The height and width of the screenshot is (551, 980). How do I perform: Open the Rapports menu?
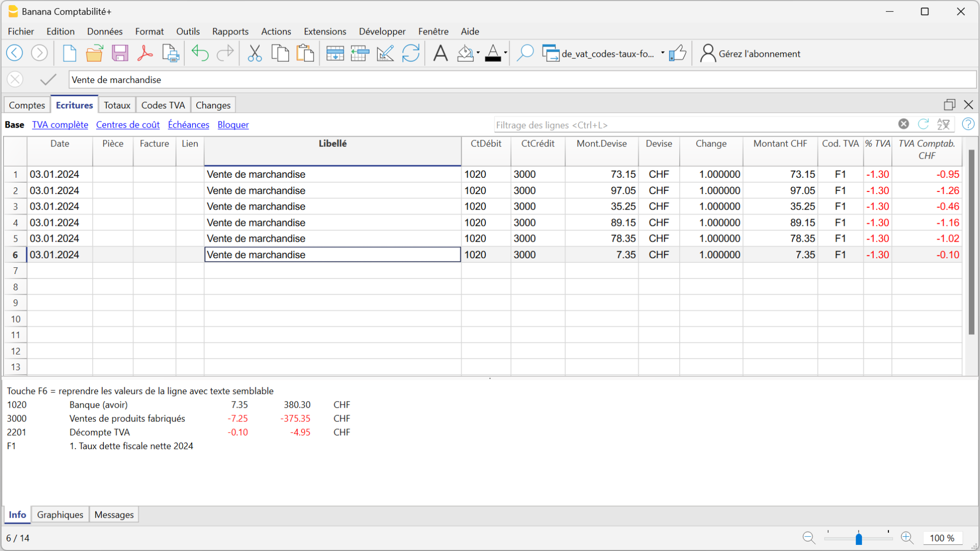[x=230, y=31]
